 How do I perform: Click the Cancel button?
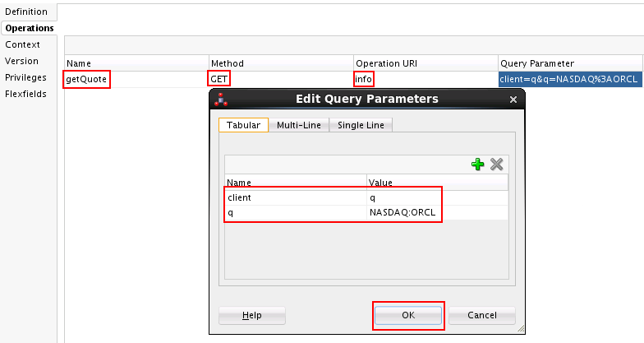(481, 315)
